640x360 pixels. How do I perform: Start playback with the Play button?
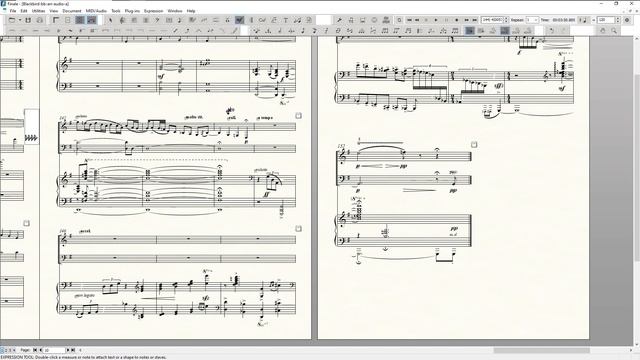click(436, 20)
